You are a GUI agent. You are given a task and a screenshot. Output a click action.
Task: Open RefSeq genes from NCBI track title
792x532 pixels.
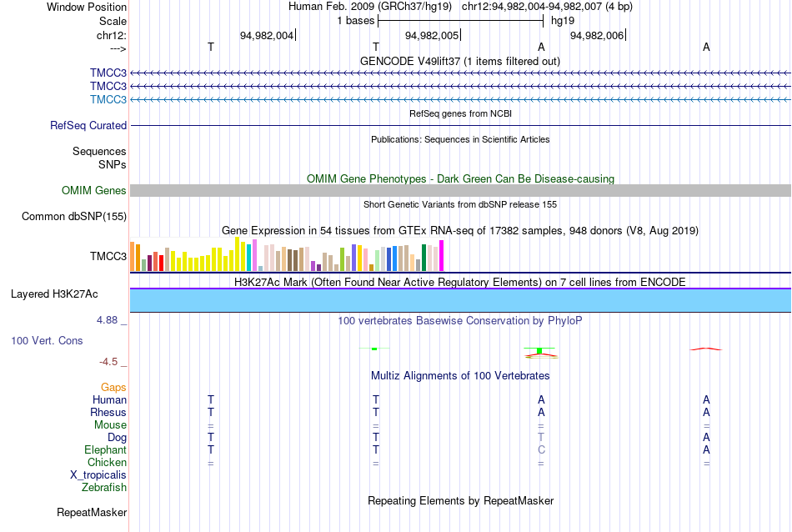coord(460,113)
